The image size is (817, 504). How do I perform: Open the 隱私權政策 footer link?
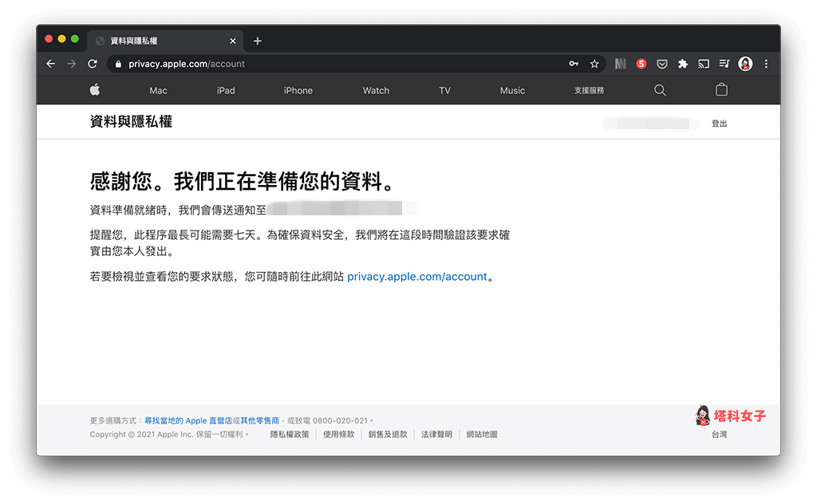[x=290, y=435]
